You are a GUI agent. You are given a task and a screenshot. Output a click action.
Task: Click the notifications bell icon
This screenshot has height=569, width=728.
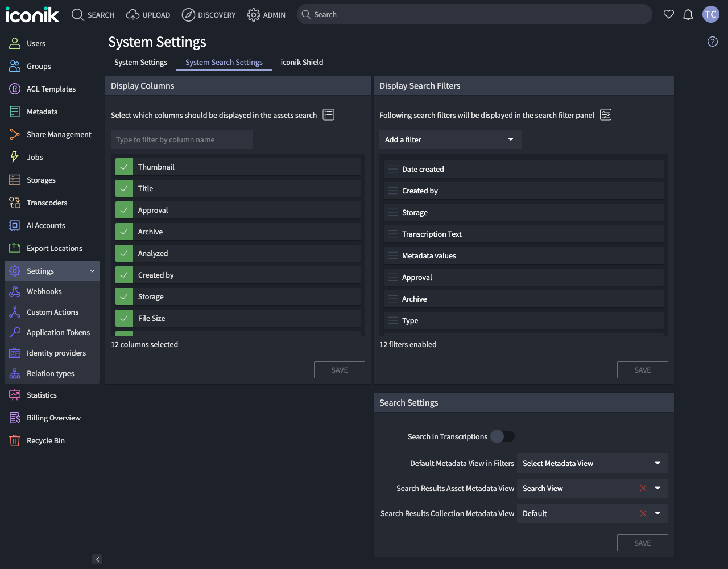coord(688,14)
